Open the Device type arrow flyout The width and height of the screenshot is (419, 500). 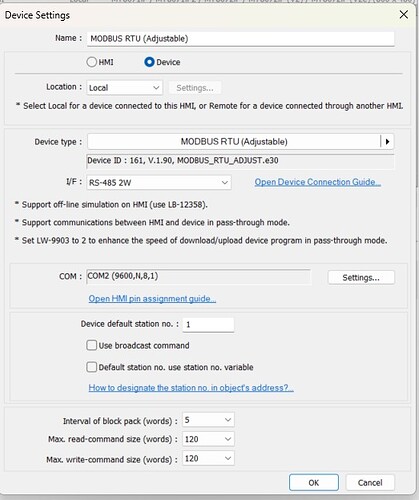387,142
